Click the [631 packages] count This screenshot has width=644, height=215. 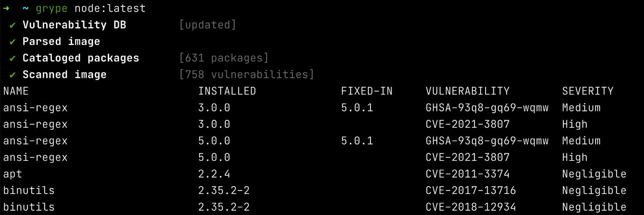[x=224, y=58]
